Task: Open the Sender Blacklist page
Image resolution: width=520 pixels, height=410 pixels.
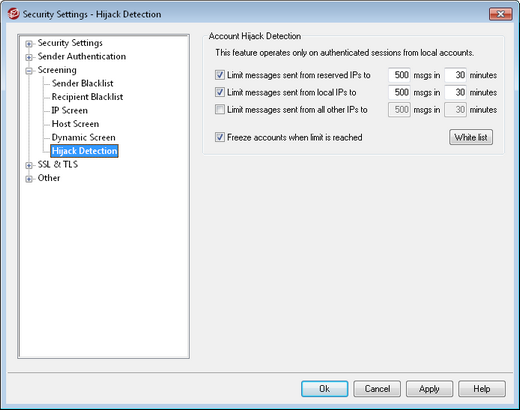Action: [x=82, y=83]
